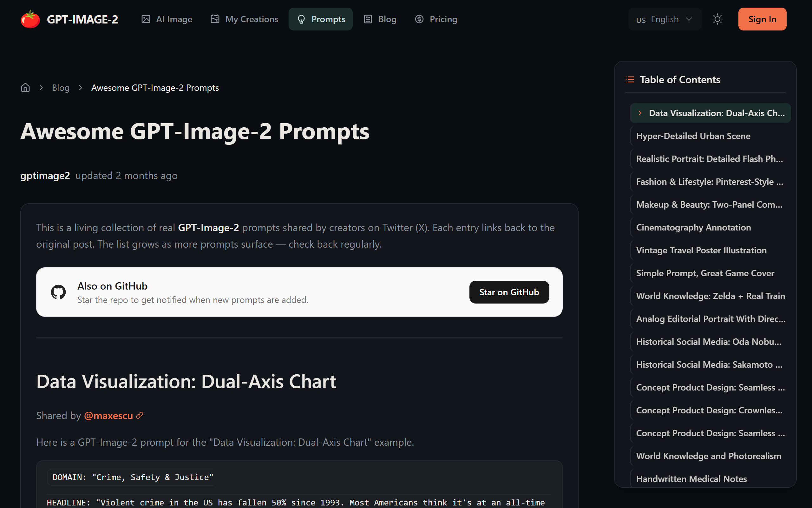This screenshot has height=508, width=812.
Task: Jump to Realistic Portrait: Detailed Flash entry
Action: [710, 159]
